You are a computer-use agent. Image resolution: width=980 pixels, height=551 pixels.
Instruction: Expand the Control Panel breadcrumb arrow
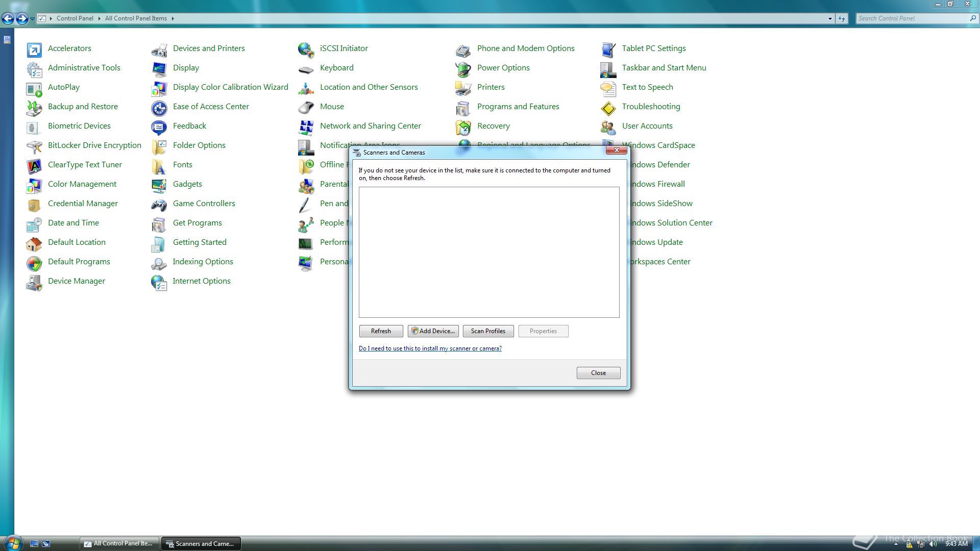pyautogui.click(x=99, y=18)
